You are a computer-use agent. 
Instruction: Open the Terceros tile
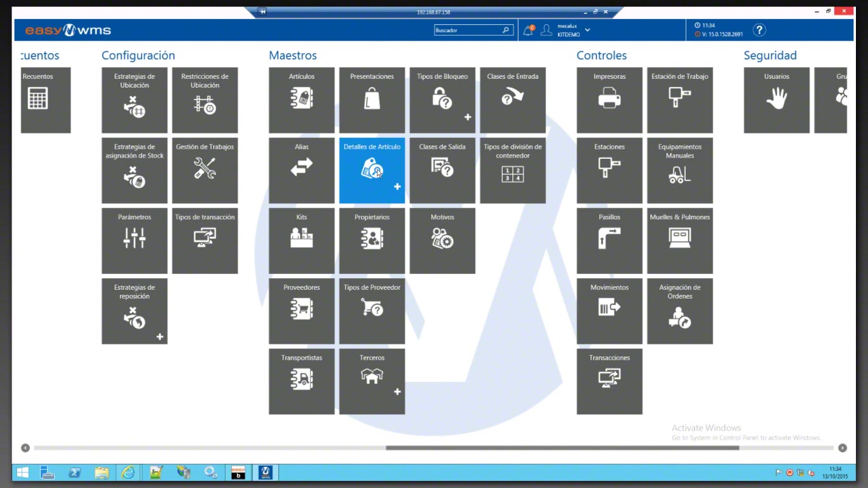click(x=372, y=381)
